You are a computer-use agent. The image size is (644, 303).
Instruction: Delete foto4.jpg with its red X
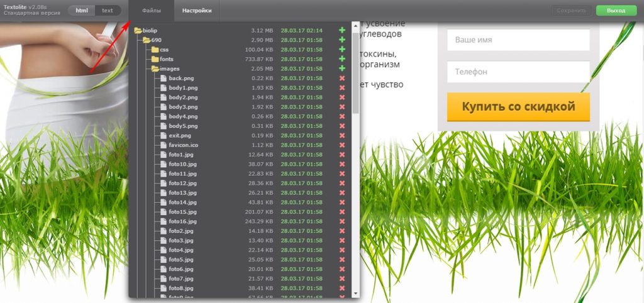pos(341,250)
